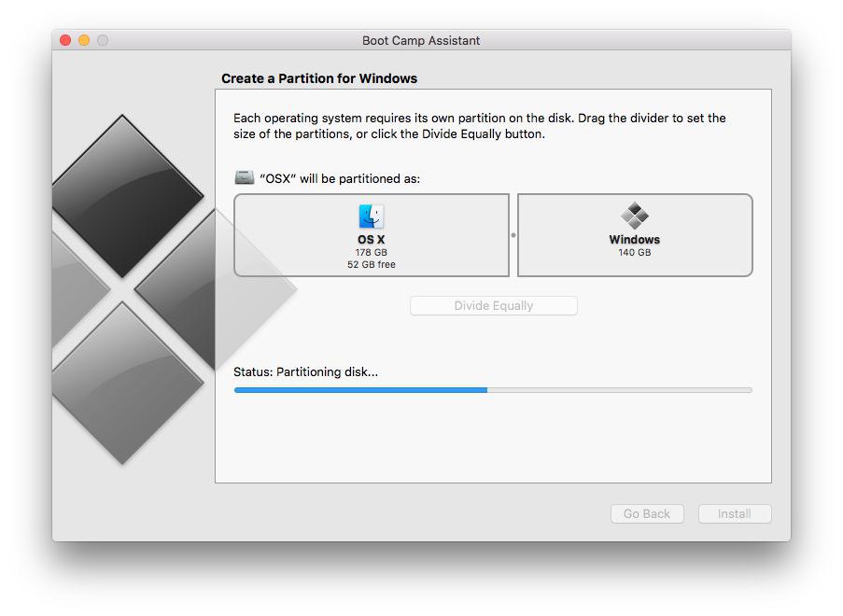This screenshot has width=843, height=616.
Task: Click the Finder icon in OS X partition
Action: click(x=371, y=217)
